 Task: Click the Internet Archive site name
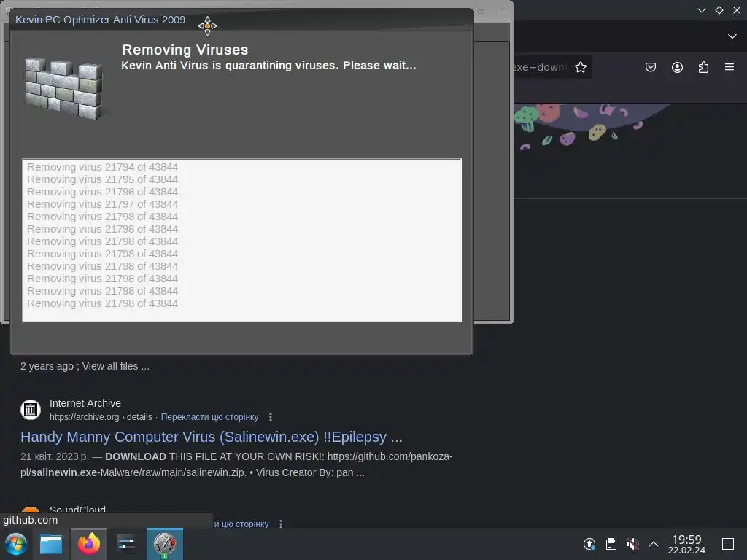coord(85,403)
